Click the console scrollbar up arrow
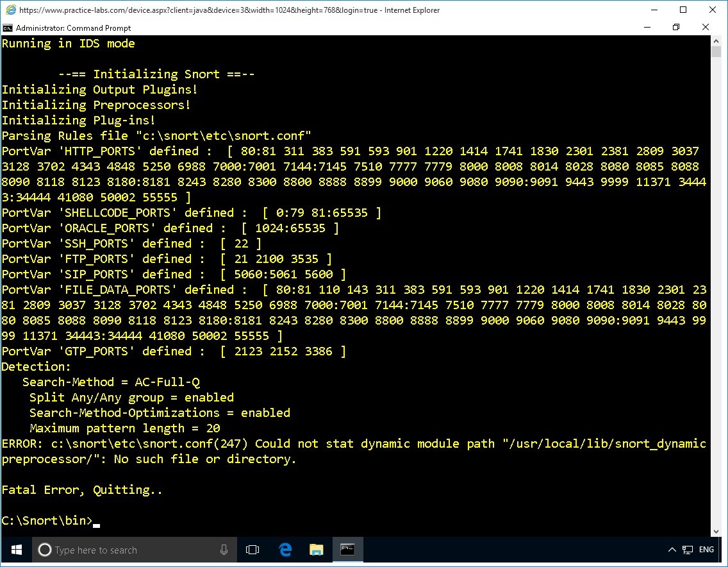 (x=716, y=41)
